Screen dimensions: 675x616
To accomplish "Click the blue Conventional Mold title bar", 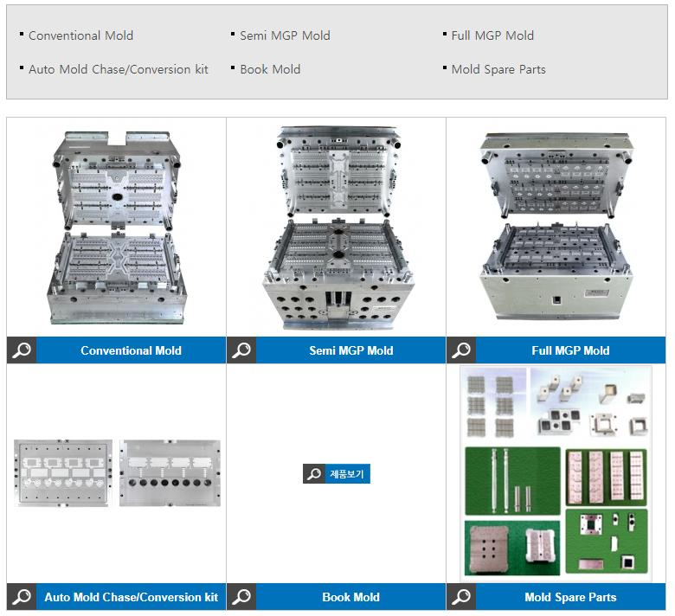I will [x=131, y=350].
